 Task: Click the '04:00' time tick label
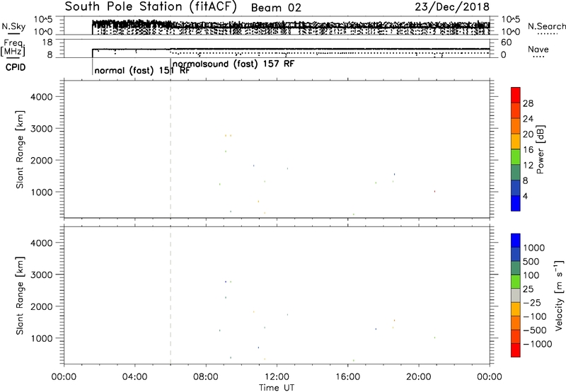pyautogui.click(x=135, y=377)
